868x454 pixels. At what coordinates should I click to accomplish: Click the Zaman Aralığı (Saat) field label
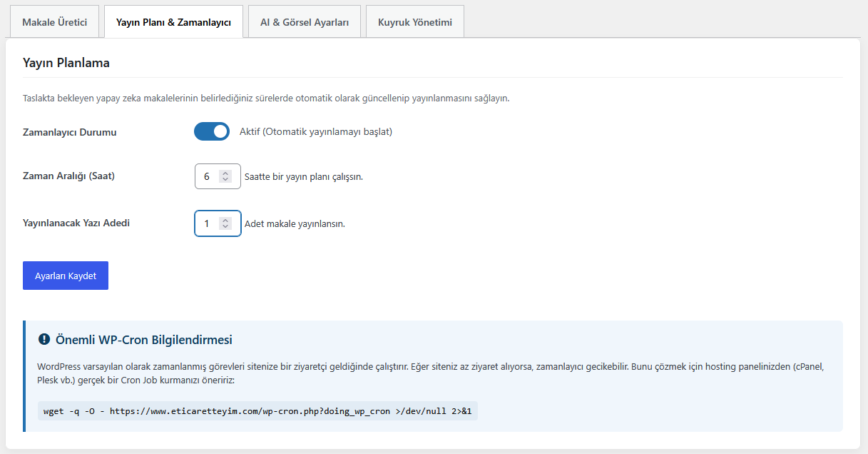[x=68, y=176]
